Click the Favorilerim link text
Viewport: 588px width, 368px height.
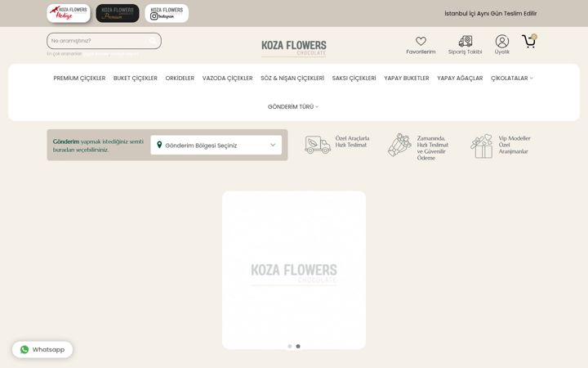[421, 52]
